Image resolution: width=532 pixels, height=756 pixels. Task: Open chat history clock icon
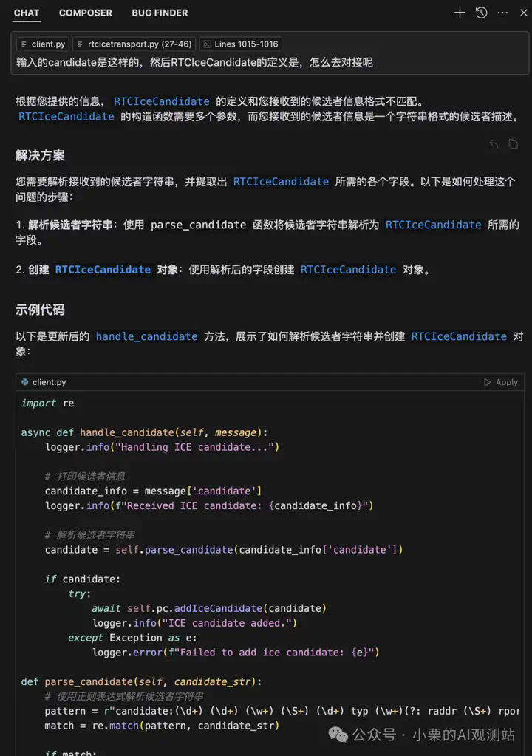point(482,13)
